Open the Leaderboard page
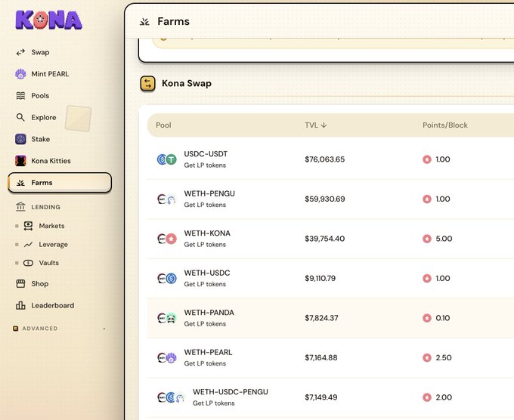514x420 pixels. tap(53, 305)
